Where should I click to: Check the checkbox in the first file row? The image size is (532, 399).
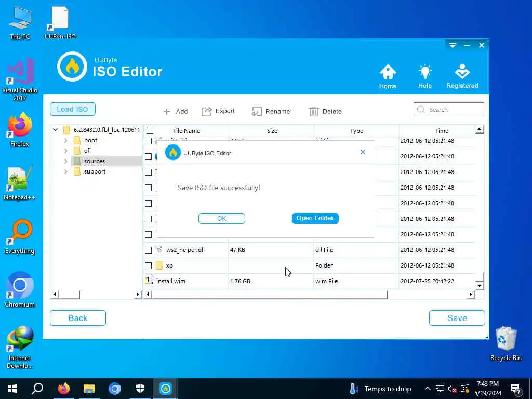(x=148, y=141)
